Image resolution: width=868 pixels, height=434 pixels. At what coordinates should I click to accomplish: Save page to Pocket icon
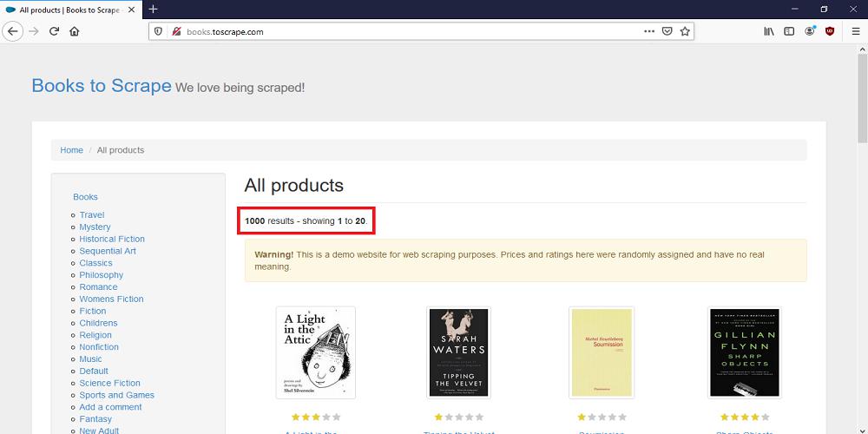click(667, 31)
